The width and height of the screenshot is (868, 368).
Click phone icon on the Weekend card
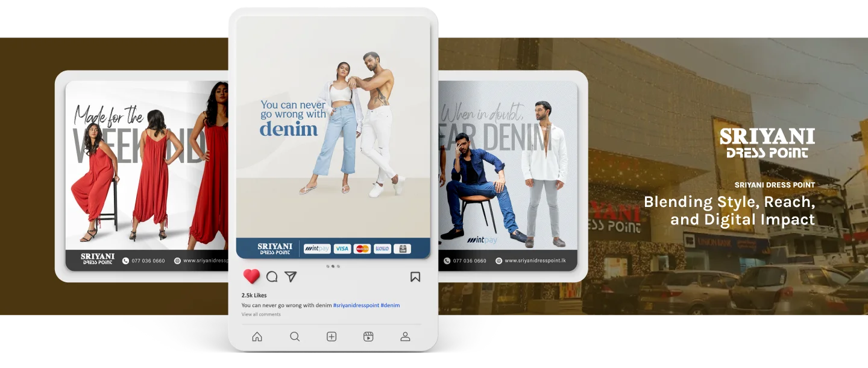(x=125, y=261)
